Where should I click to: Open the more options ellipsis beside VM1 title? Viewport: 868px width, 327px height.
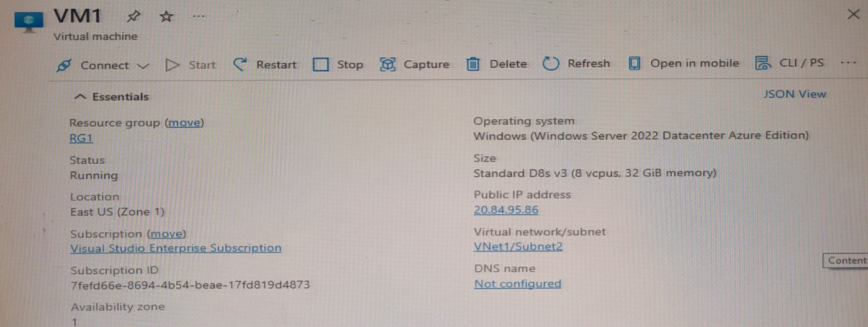coord(197,16)
